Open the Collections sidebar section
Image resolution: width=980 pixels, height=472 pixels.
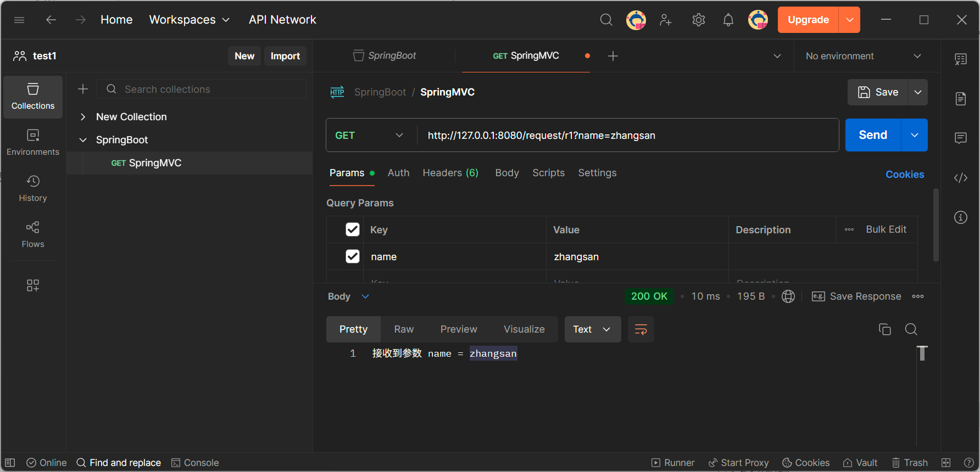point(33,97)
